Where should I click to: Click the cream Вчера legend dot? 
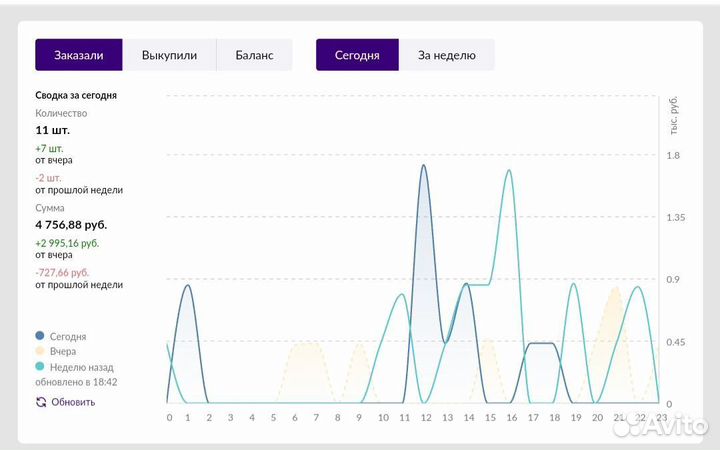pyautogui.click(x=40, y=352)
